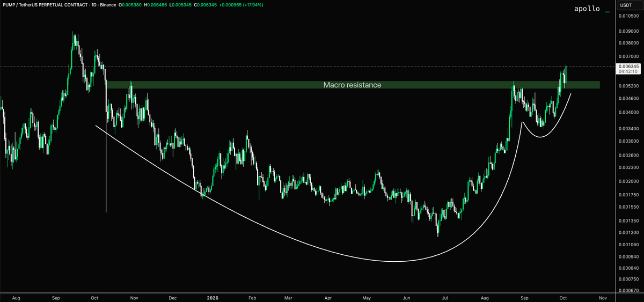Select the Macro resistance text label
Image resolution: width=644 pixels, height=302 pixels.
352,85
